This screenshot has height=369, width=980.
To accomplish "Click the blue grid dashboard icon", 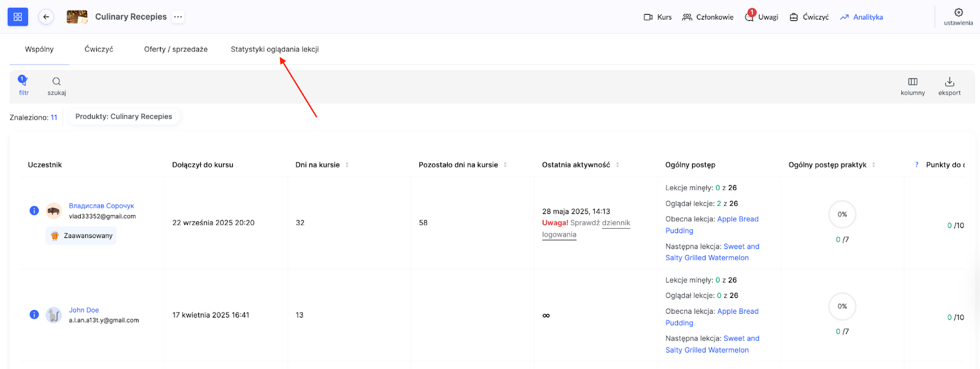I will pos(18,17).
